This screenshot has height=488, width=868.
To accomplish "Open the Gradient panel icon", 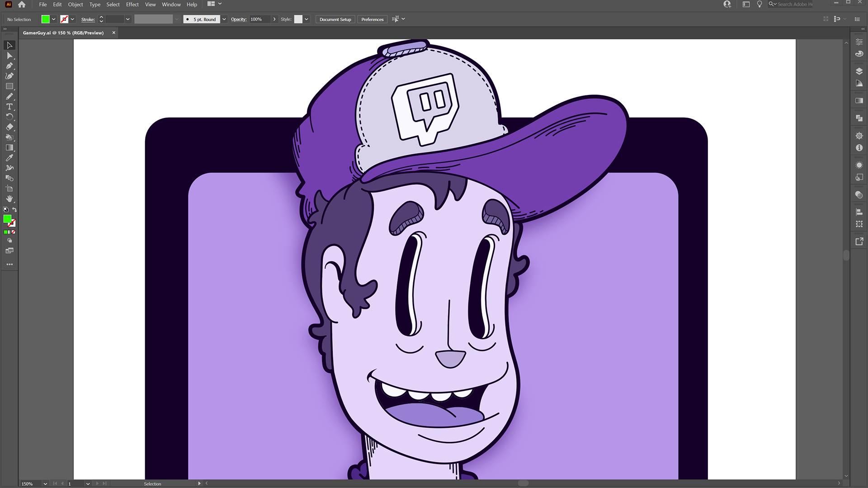I will point(859,100).
